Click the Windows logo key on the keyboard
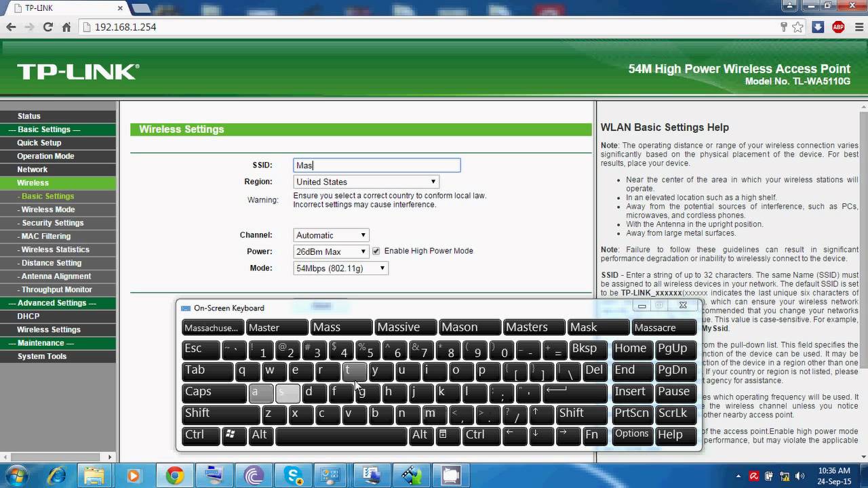This screenshot has height=488, width=868. [235, 435]
